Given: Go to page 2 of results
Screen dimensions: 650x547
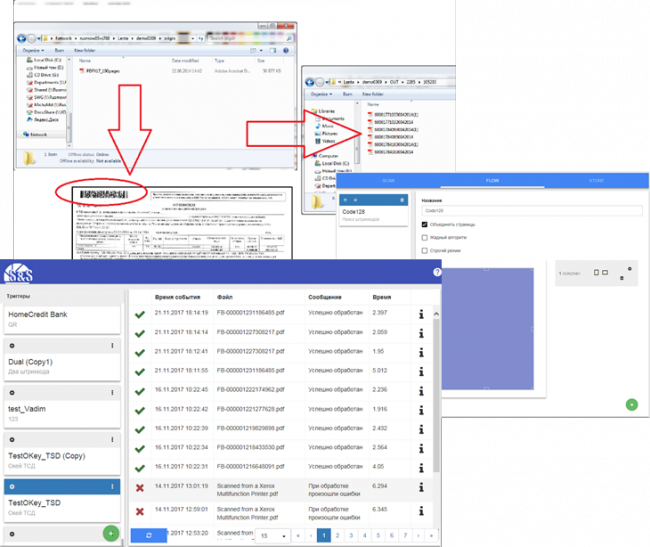Looking at the screenshot, I should (338, 535).
